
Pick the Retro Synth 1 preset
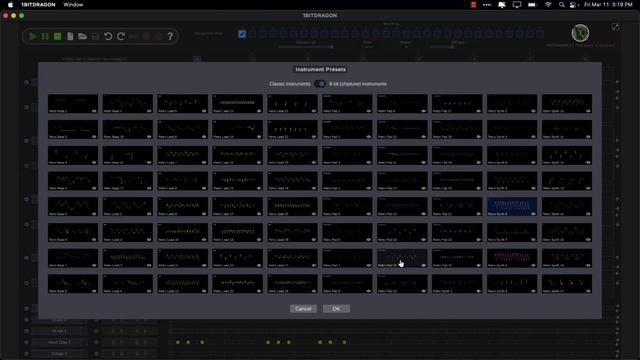tap(457, 284)
